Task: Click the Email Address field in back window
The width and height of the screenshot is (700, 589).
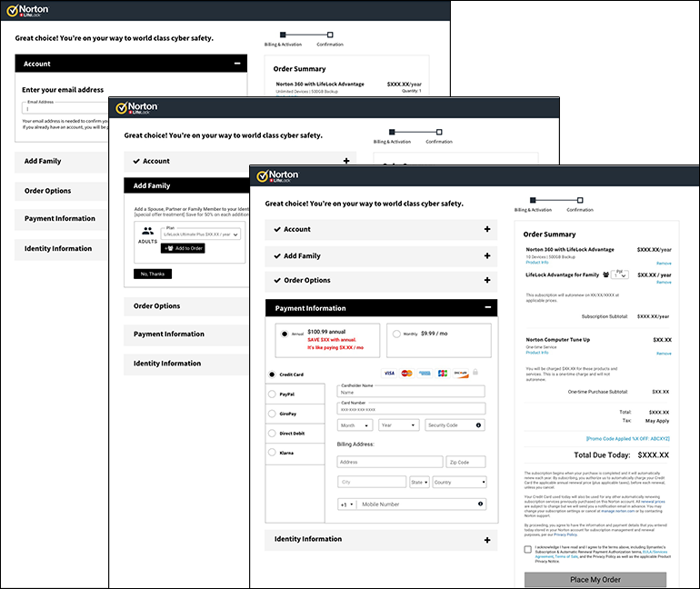Action: tap(65, 108)
